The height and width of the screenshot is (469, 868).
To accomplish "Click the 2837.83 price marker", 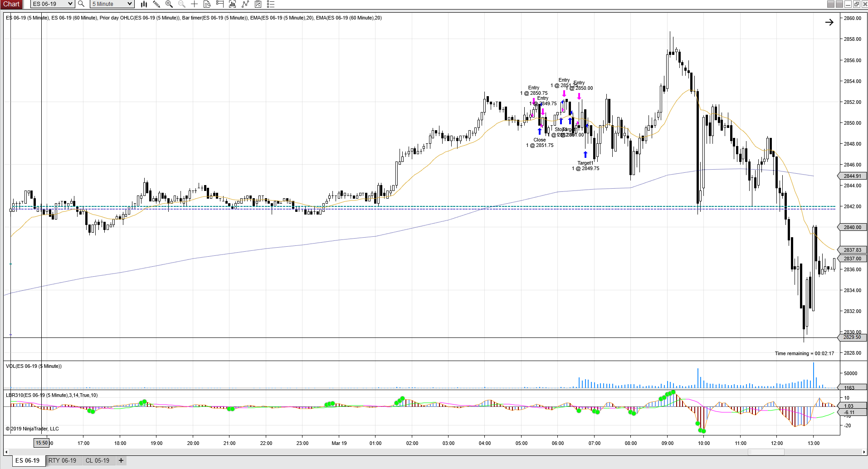I will [x=852, y=250].
